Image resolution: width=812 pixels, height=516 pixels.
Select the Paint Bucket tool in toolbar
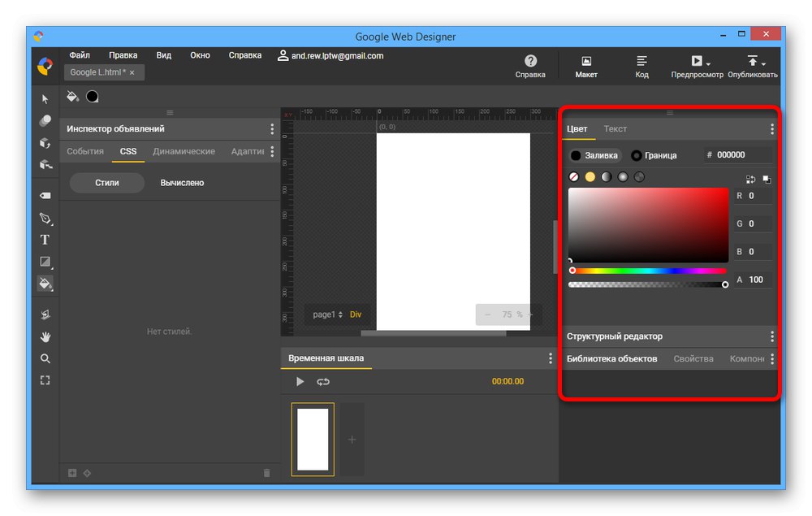coord(45,284)
